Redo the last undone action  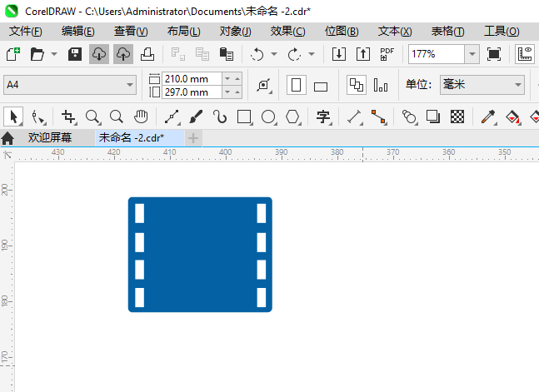pos(295,54)
